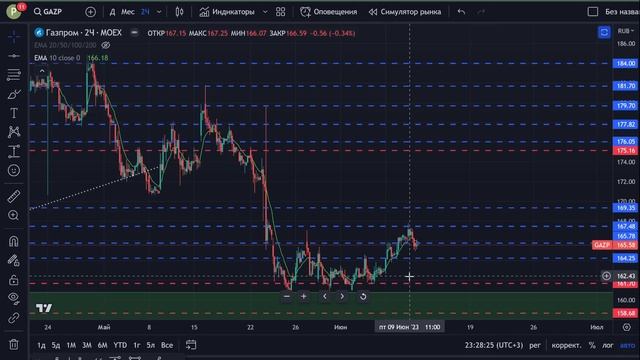Open the go-to-date calendar icon
640x360 pixels.
pyautogui.click(x=191, y=345)
